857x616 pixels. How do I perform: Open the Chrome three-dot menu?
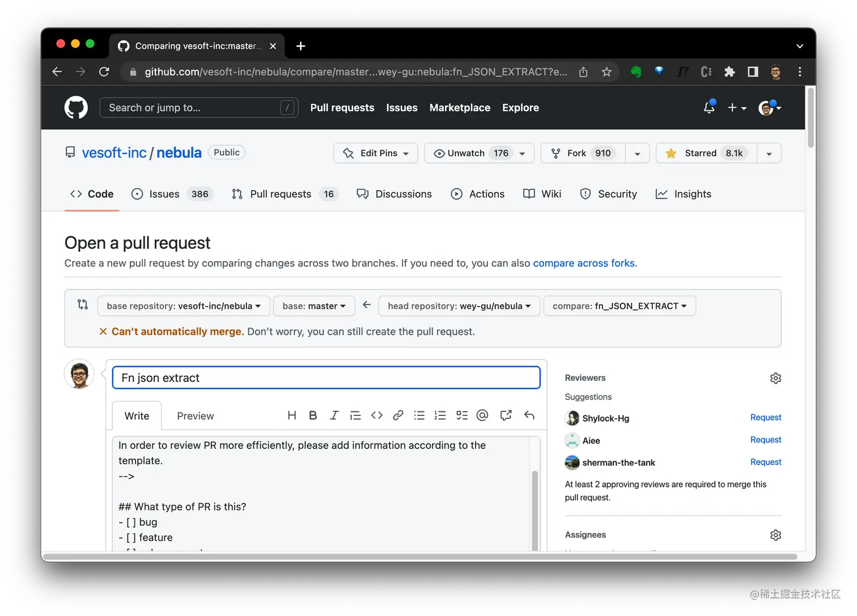800,72
